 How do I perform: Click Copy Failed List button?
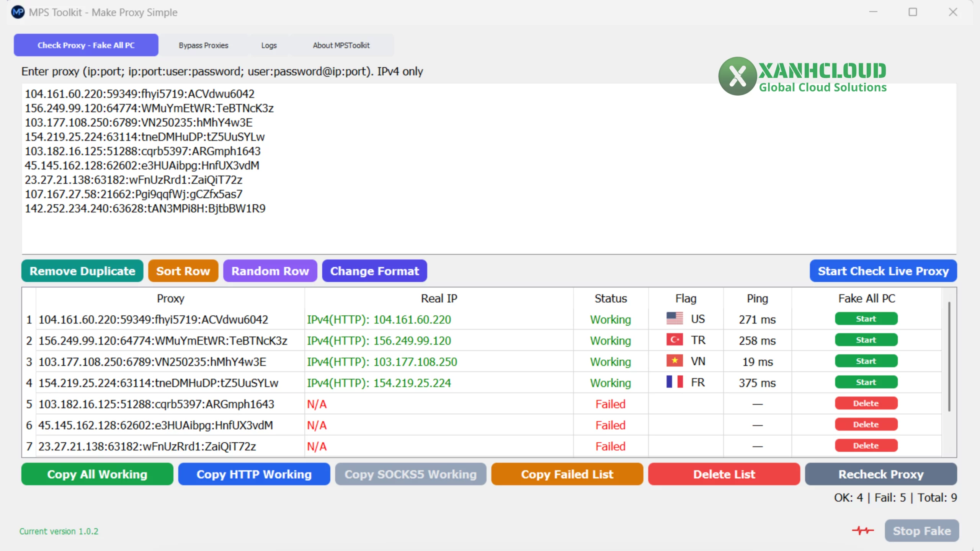(567, 474)
